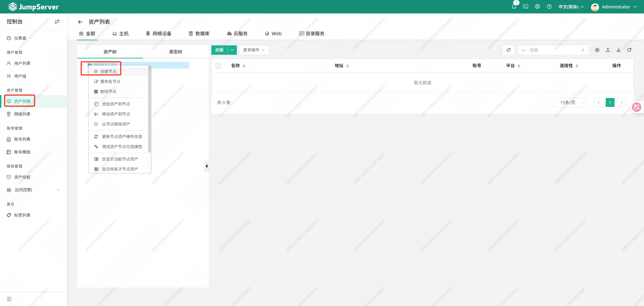The image size is (644, 306).
Task: Go back with the left arrow icon
Action: 80,22
